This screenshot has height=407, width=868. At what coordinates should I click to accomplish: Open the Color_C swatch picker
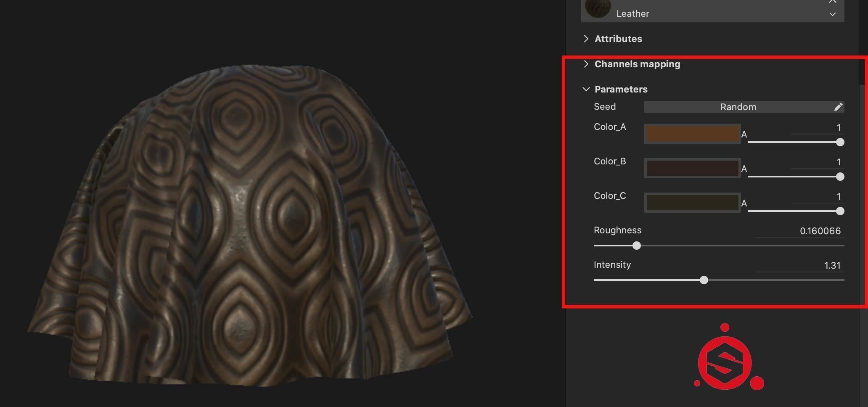coord(692,203)
